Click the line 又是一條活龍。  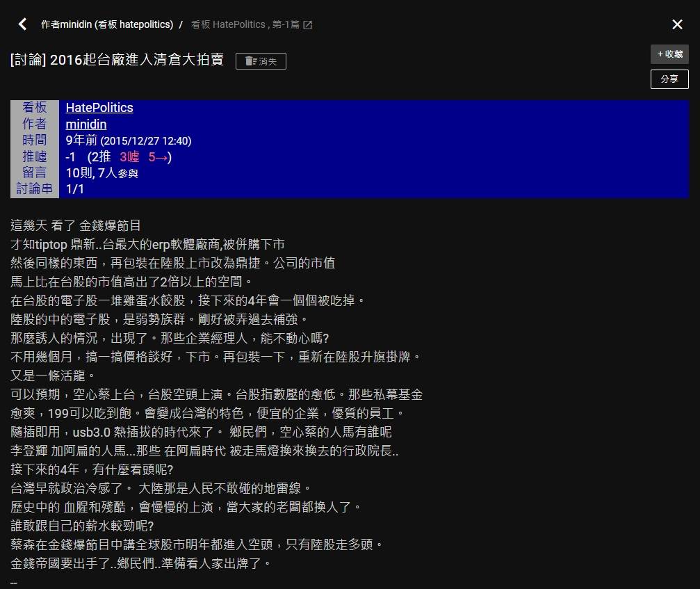coord(53,376)
